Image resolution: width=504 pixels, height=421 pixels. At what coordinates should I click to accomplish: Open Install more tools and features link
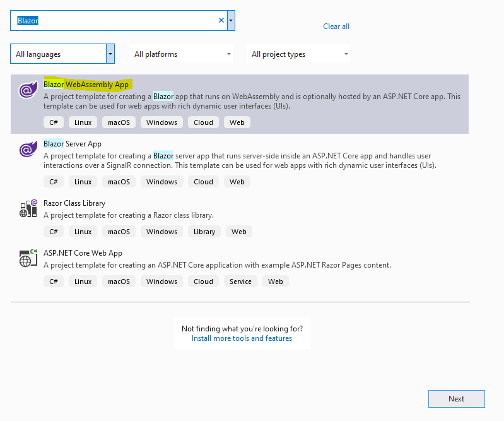pos(242,338)
